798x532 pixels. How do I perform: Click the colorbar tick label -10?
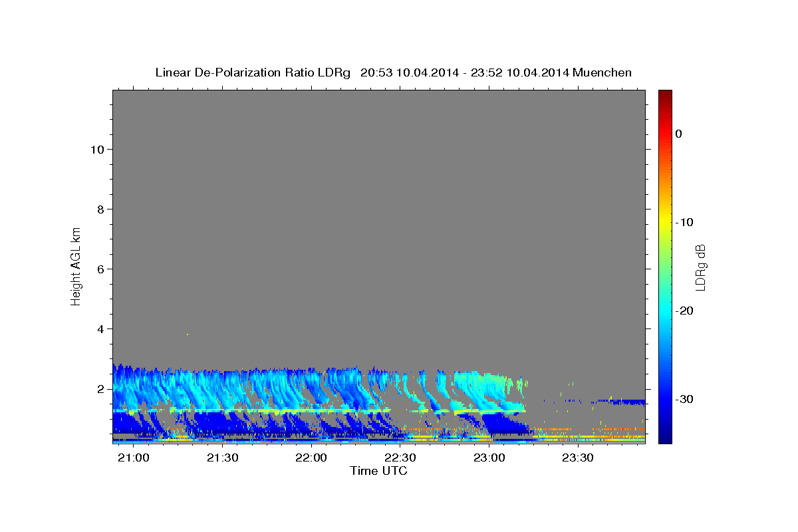tap(684, 222)
